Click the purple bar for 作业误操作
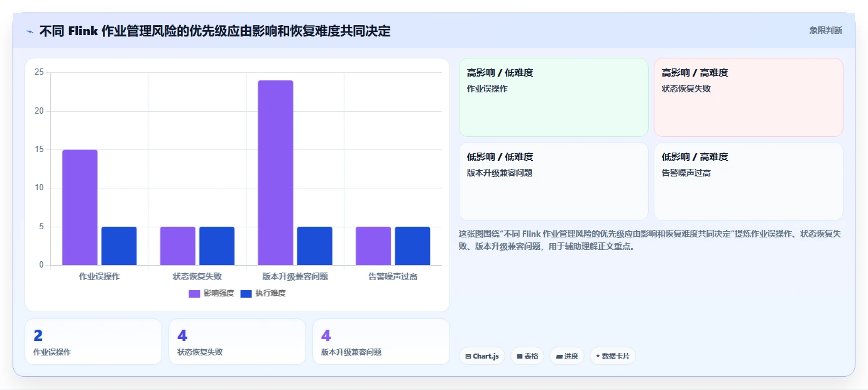This screenshot has width=868, height=390. 80,207
